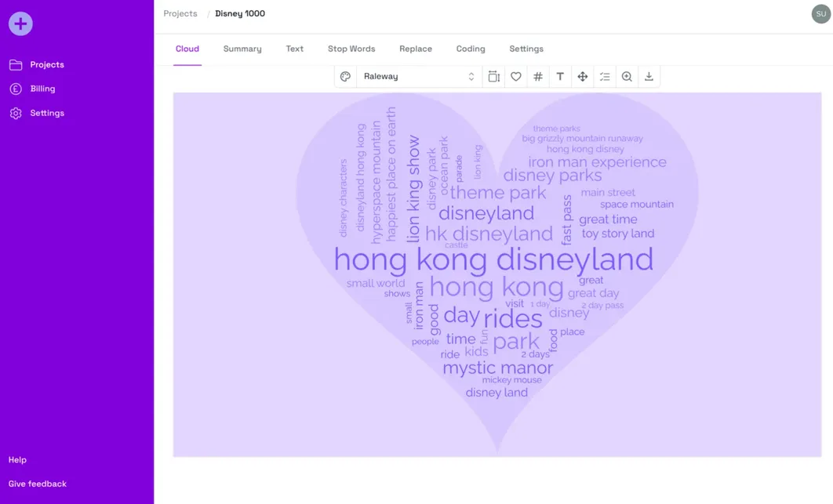Open the Projects folder icon in sidebar
Image resolution: width=833 pixels, height=504 pixels.
16,65
